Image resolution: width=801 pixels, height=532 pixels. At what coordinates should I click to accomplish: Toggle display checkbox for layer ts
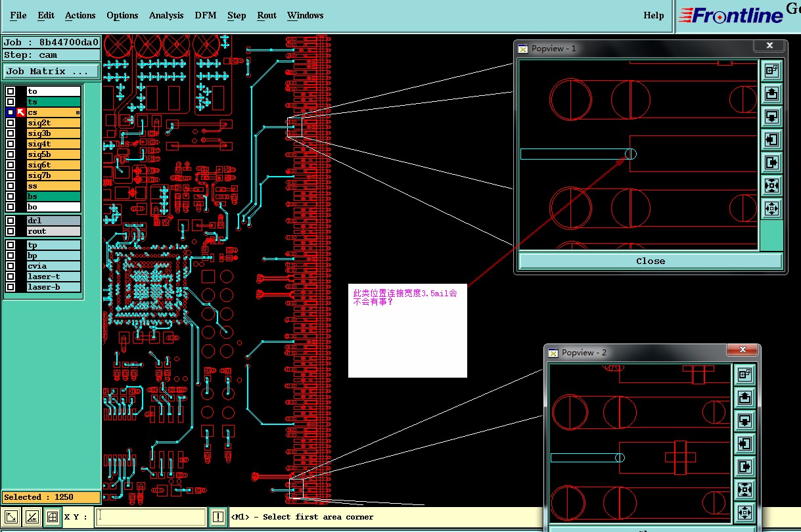(x=10, y=102)
